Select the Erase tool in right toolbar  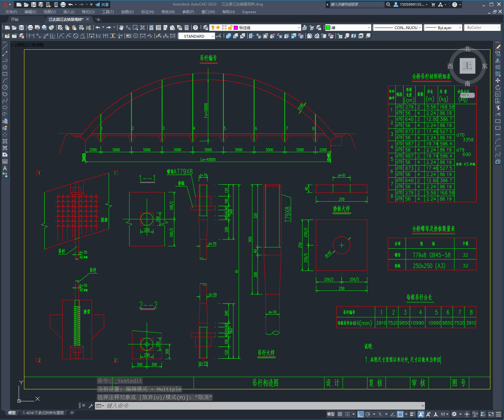tap(498, 47)
